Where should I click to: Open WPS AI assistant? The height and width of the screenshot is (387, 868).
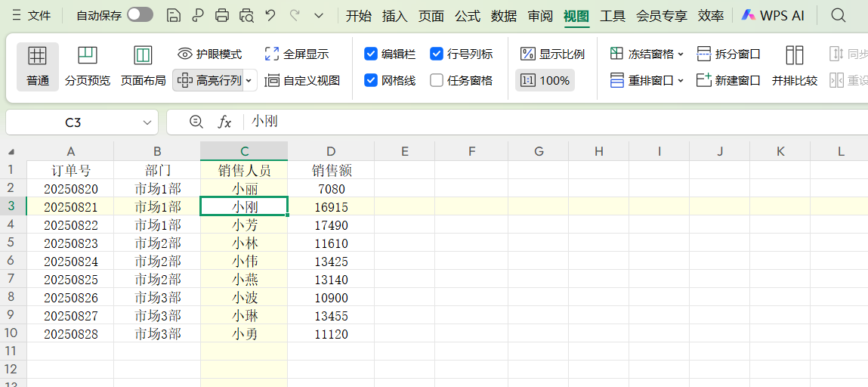(x=773, y=16)
